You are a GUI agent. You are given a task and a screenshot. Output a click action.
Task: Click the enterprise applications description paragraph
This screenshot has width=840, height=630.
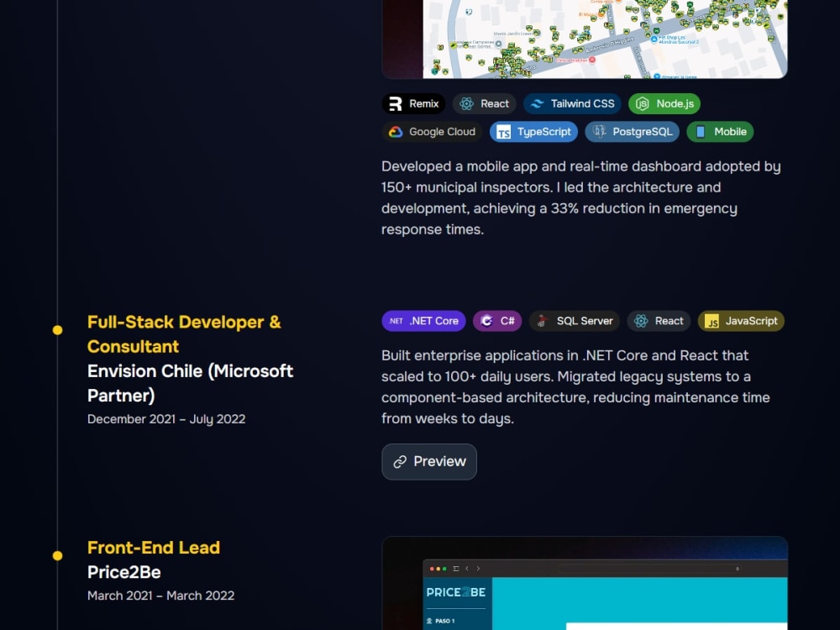(576, 386)
